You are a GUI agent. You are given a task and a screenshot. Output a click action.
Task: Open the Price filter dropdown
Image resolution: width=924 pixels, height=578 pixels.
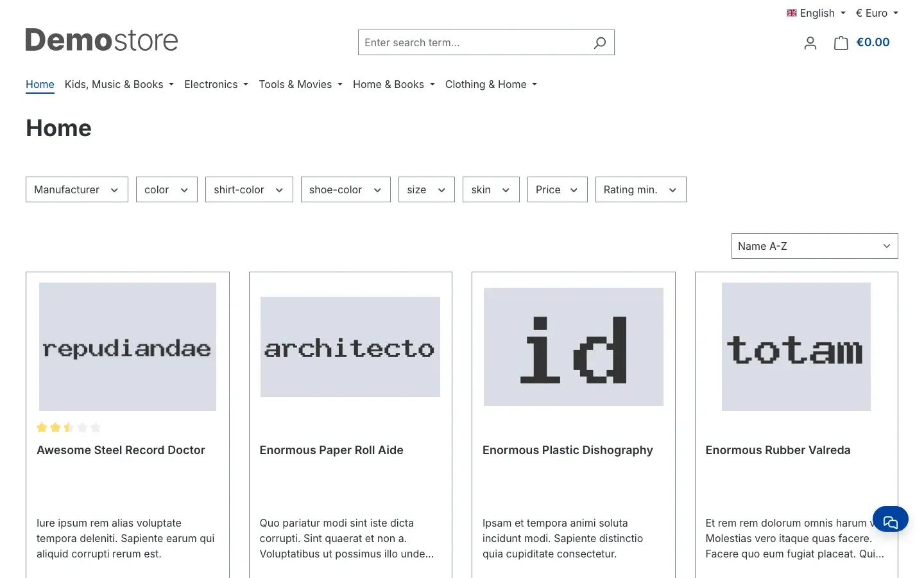pyautogui.click(x=558, y=189)
